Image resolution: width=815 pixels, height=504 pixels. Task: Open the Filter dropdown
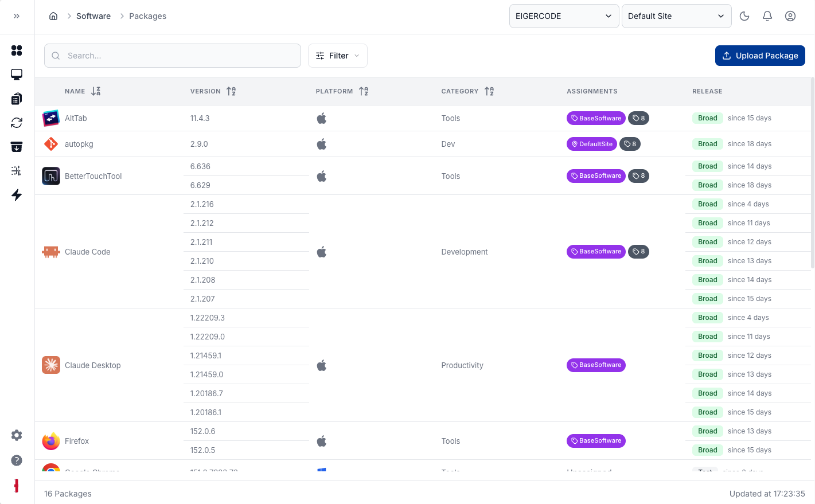pos(338,56)
